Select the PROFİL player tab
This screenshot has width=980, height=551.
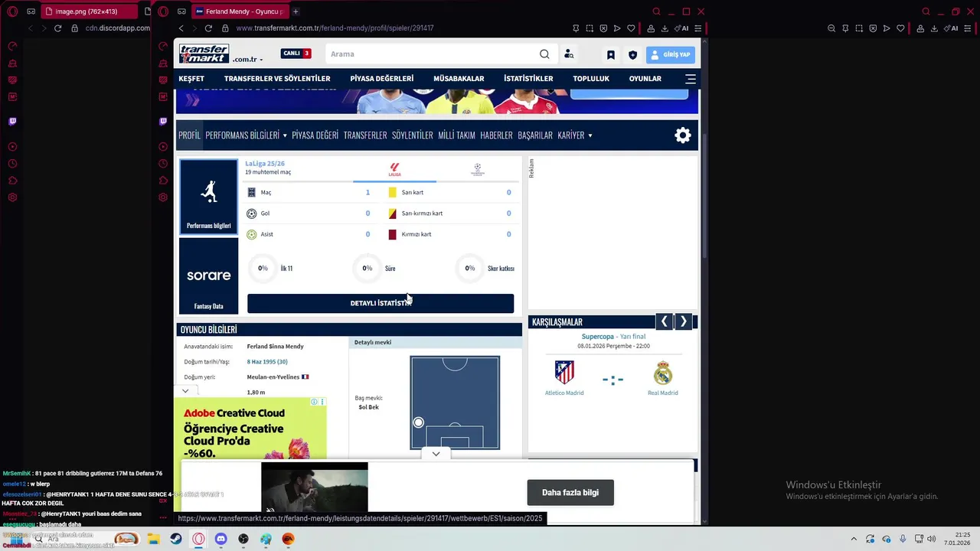[189, 135]
